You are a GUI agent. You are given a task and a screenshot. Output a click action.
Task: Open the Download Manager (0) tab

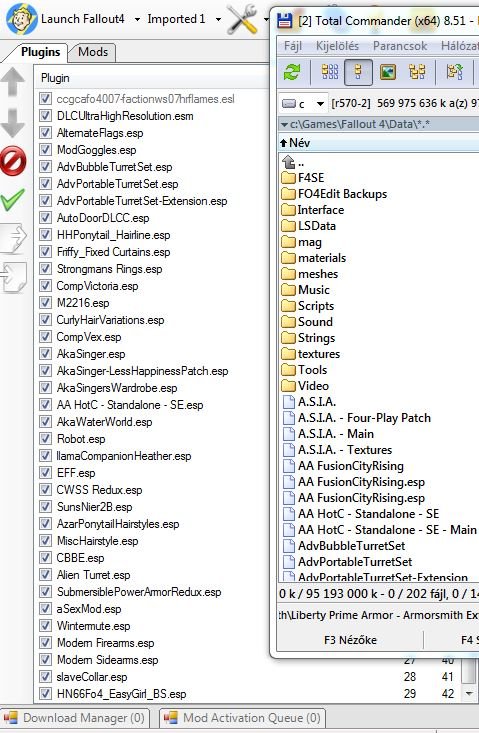click(75, 718)
